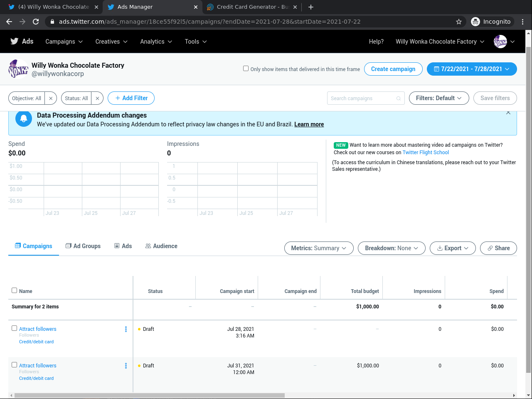Click the Save filters button
This screenshot has height=399, width=532.
(495, 98)
